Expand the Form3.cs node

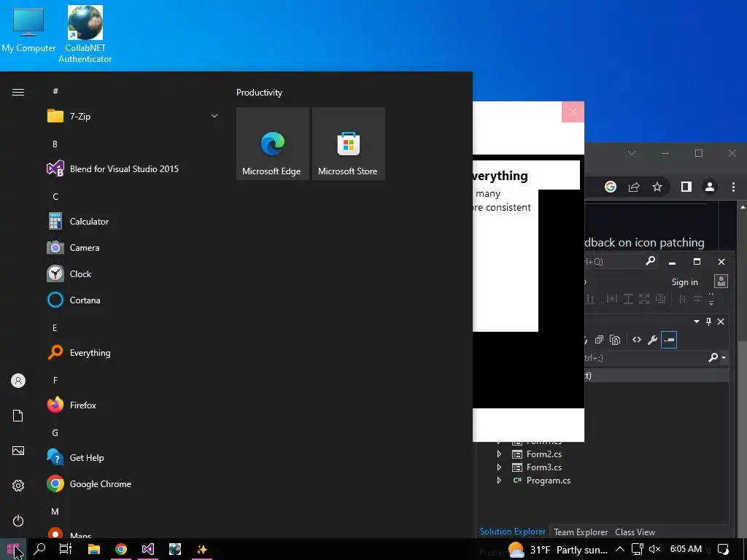(499, 467)
